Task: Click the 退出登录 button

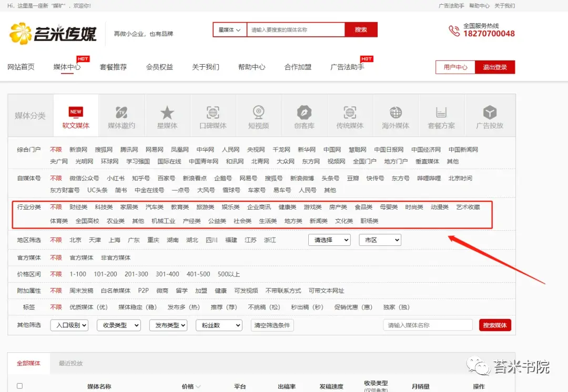Action: pos(495,67)
